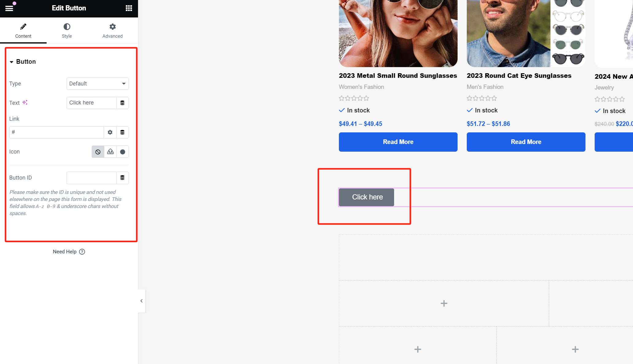Select the None option for Icon

coord(98,152)
